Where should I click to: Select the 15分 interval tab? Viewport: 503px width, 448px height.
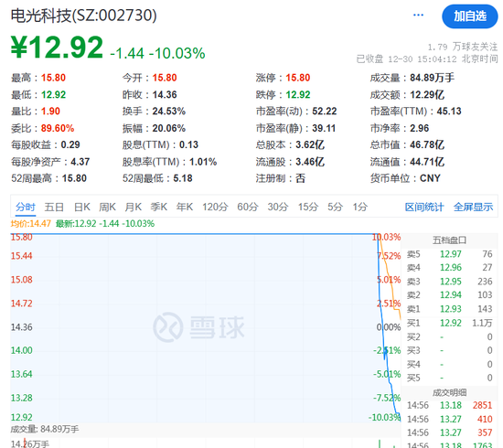pos(308,207)
